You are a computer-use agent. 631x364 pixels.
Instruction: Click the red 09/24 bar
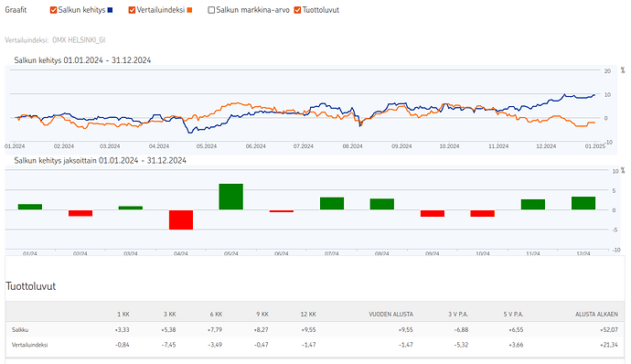(x=433, y=213)
